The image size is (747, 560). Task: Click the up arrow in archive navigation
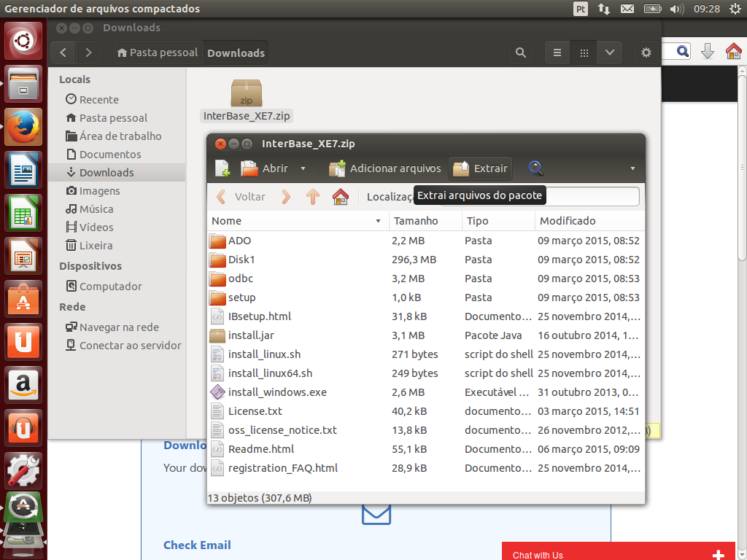click(313, 197)
